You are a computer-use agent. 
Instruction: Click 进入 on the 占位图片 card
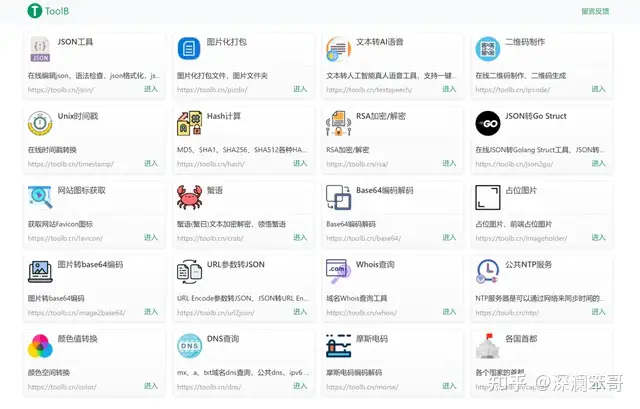coord(598,238)
